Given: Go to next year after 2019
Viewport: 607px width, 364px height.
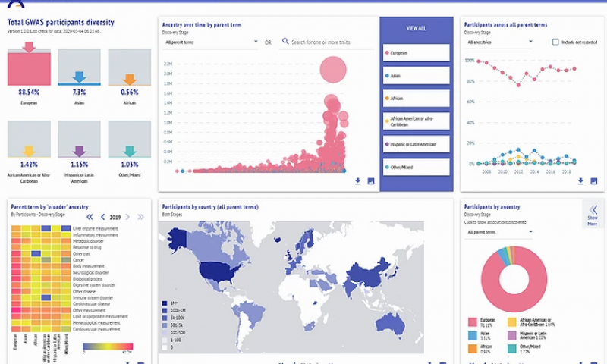Looking at the screenshot, I should pyautogui.click(x=127, y=217).
